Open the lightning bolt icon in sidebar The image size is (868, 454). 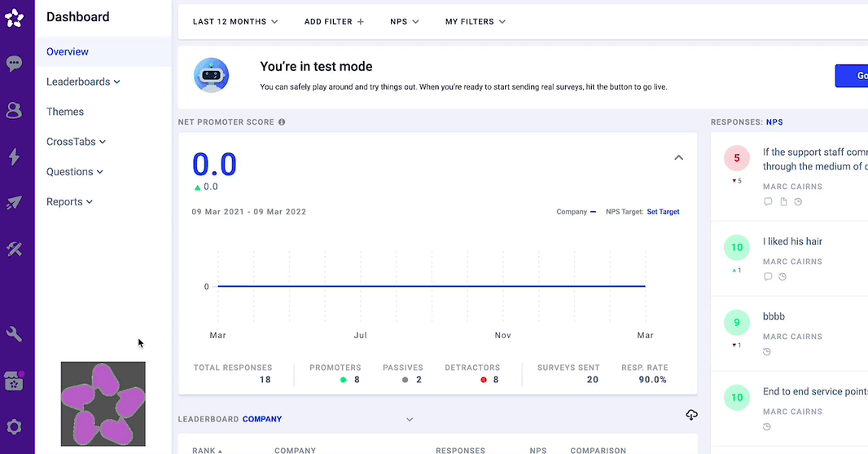click(14, 156)
